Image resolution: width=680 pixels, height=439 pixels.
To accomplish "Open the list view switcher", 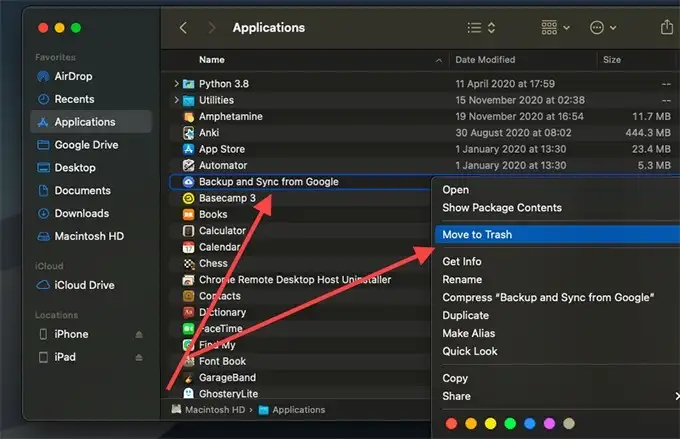I will tap(481, 28).
